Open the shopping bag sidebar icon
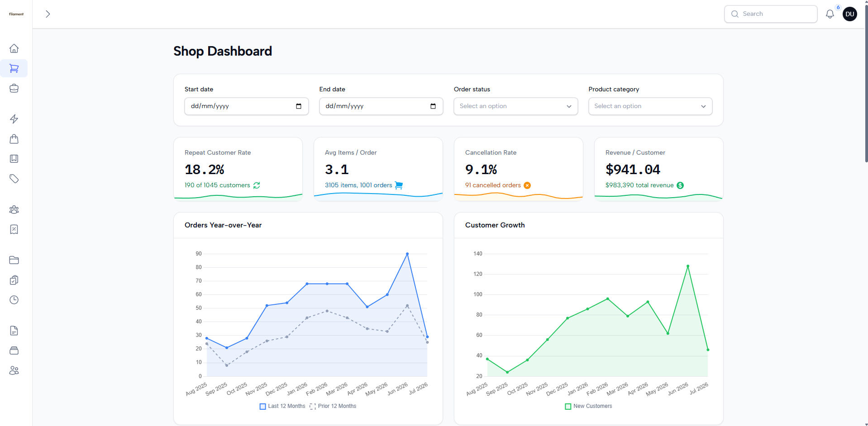Image resolution: width=868 pixels, height=426 pixels. point(14,139)
